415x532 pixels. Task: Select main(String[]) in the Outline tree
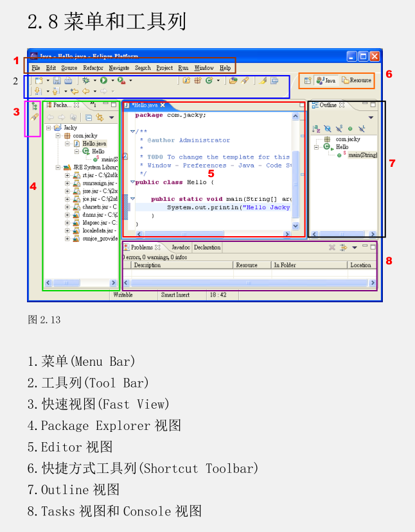point(362,155)
